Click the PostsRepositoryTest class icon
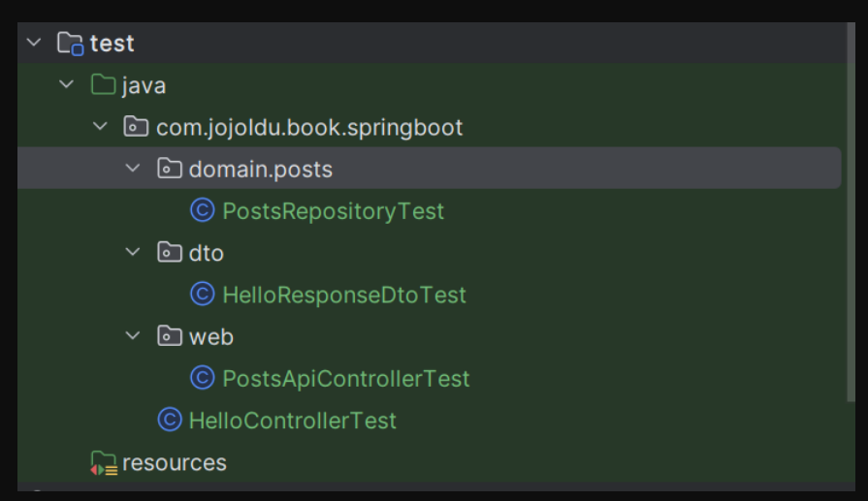 [203, 210]
